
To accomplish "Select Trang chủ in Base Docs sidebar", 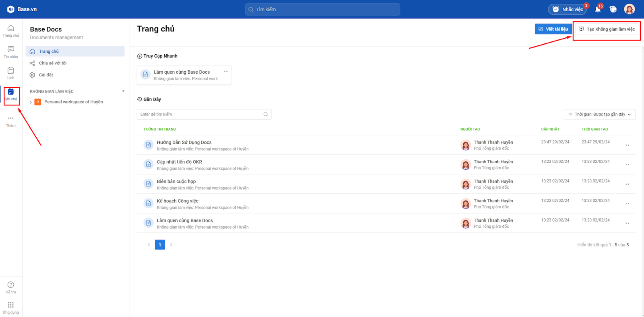I will (x=75, y=51).
